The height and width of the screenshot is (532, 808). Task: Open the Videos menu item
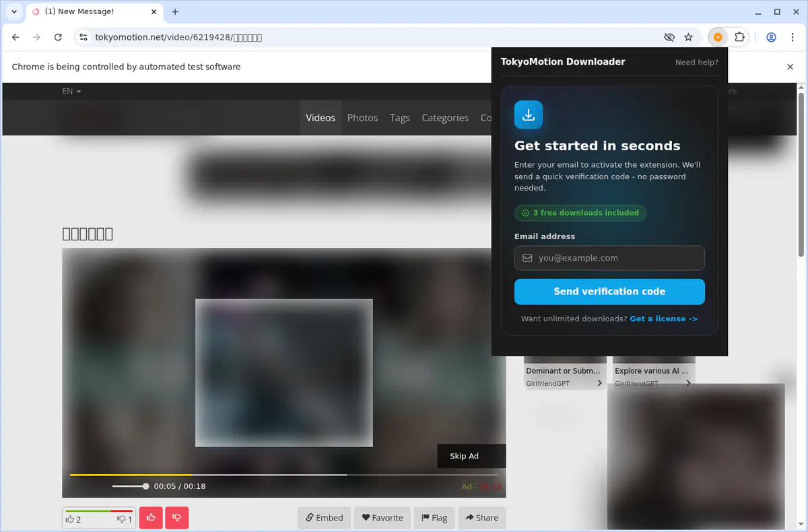tap(321, 118)
